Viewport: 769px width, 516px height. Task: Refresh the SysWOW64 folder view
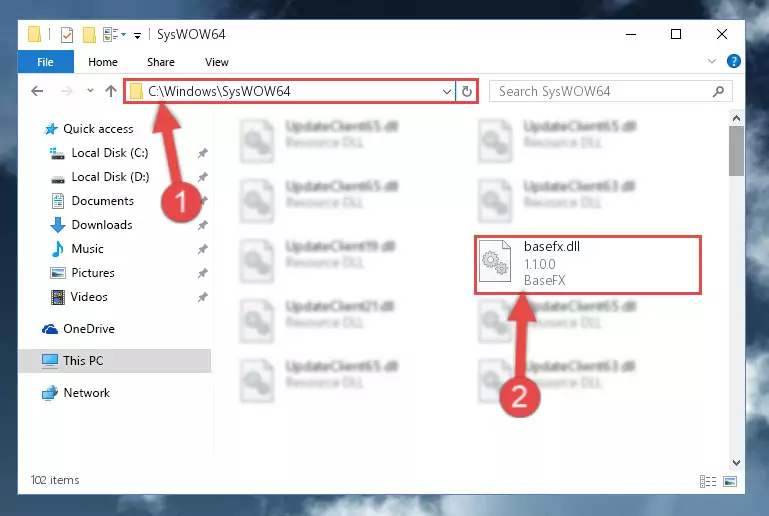[466, 91]
